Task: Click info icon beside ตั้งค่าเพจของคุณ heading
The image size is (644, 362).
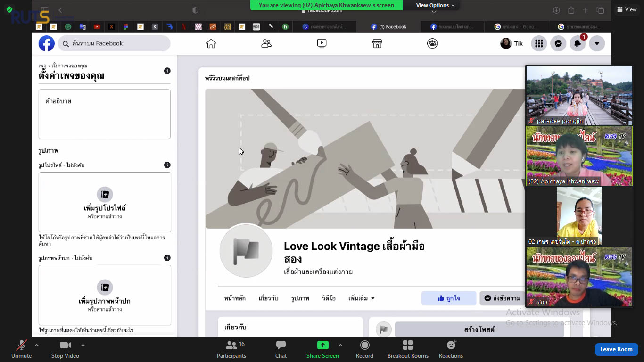Action: [x=167, y=71]
